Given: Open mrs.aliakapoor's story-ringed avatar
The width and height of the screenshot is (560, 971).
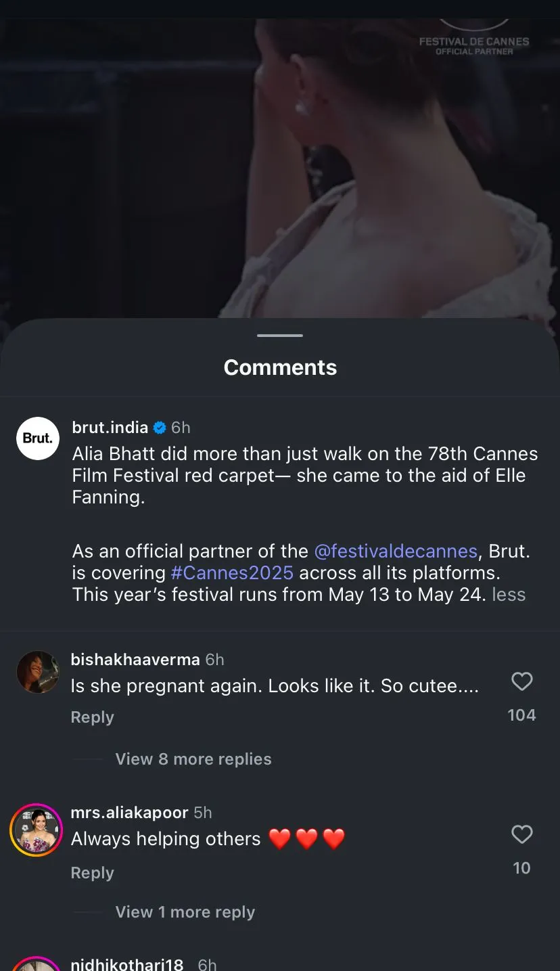Looking at the screenshot, I should (x=37, y=830).
